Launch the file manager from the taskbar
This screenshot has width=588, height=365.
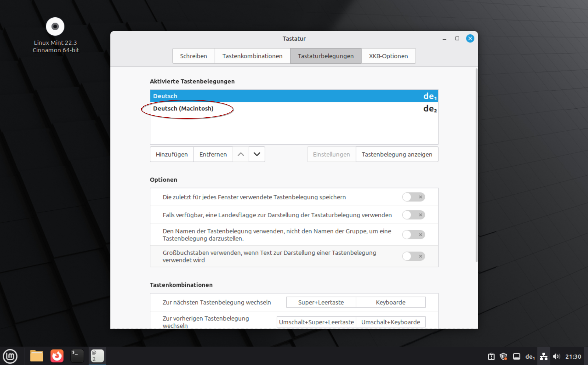(37, 356)
